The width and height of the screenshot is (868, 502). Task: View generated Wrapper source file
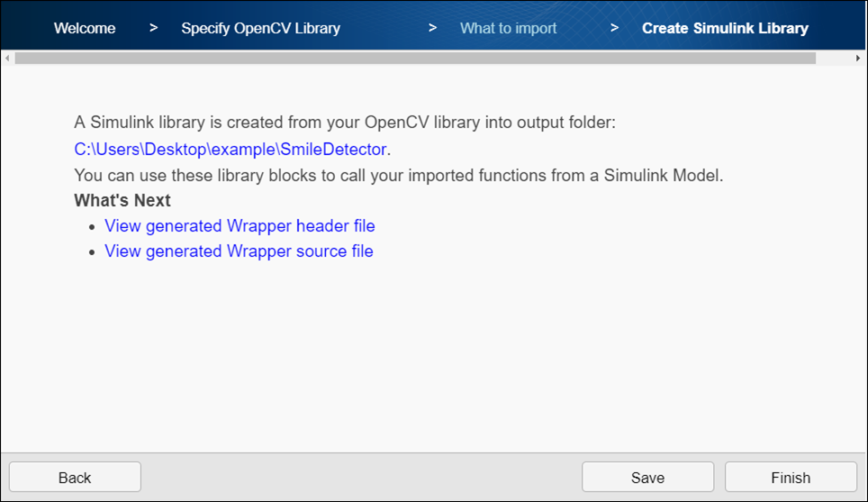(x=239, y=251)
